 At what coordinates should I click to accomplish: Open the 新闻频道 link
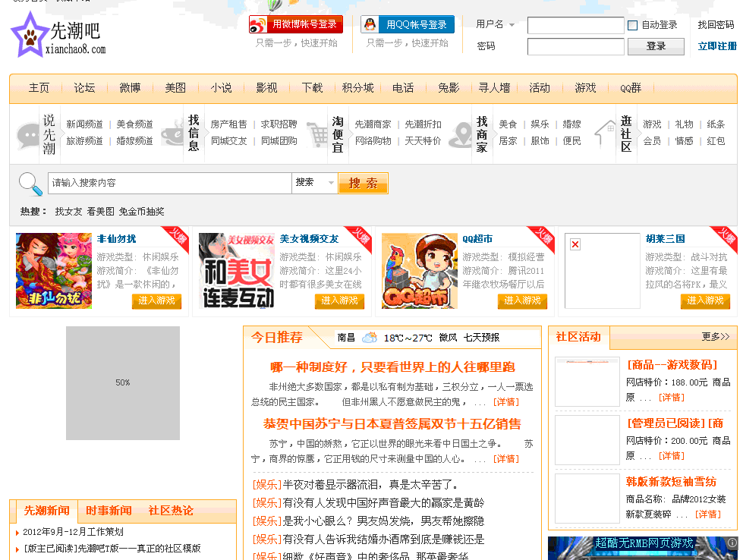click(x=84, y=124)
